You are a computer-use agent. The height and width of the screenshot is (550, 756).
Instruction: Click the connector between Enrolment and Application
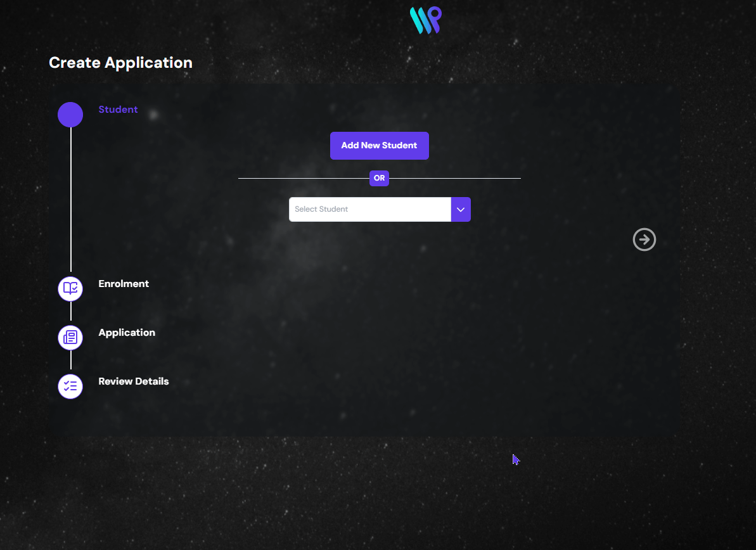click(70, 312)
